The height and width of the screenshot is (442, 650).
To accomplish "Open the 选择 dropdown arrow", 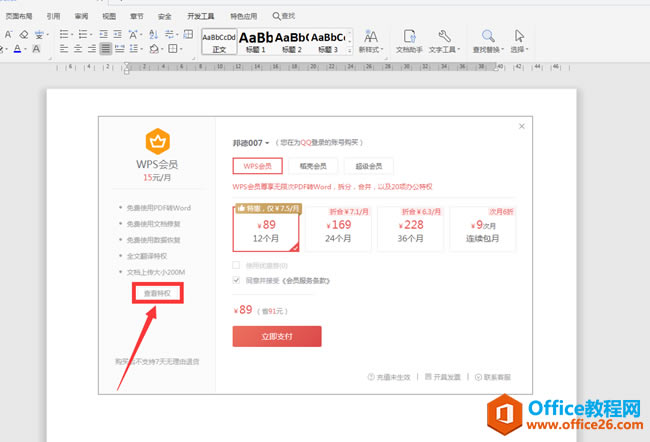I will pyautogui.click(x=527, y=49).
